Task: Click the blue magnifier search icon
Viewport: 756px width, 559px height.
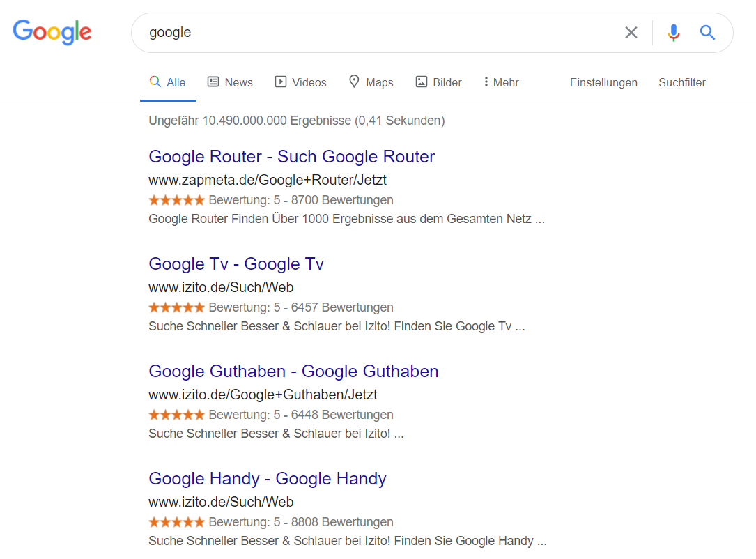Action: coord(707,33)
